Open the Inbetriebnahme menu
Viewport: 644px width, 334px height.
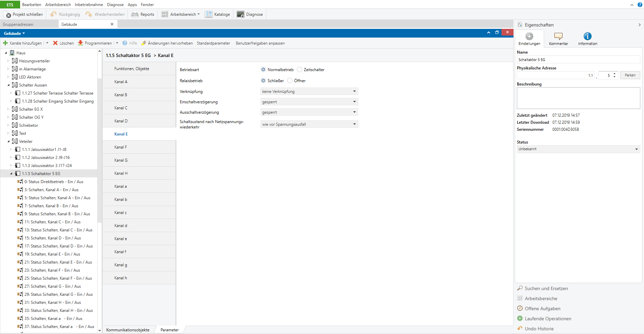click(89, 5)
